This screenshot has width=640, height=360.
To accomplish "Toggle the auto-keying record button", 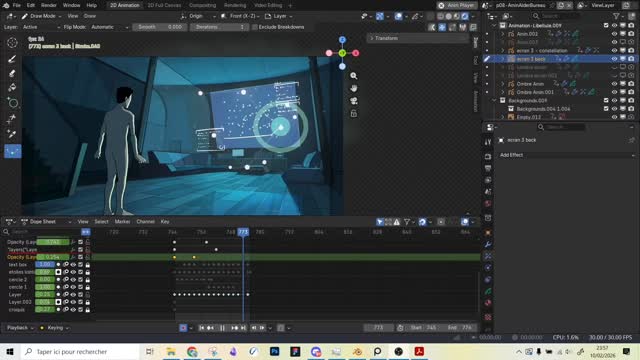I will pos(183,328).
